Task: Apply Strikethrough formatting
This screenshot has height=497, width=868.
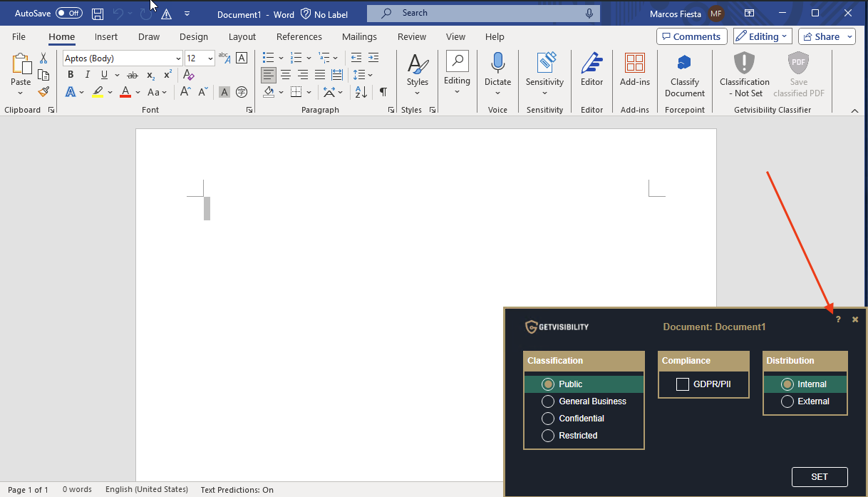Action: click(132, 75)
